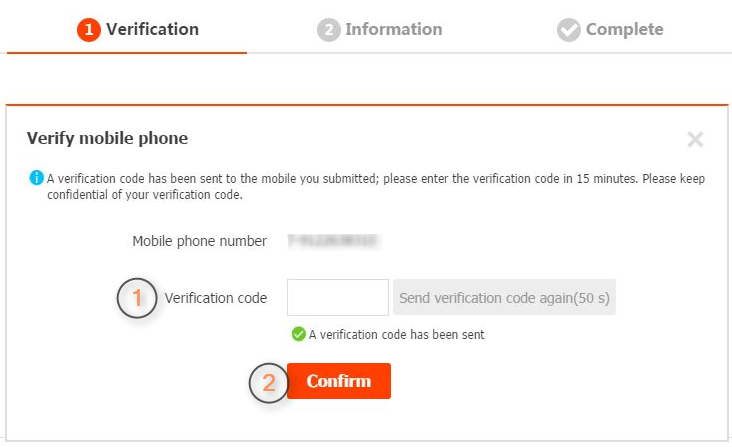Click the Mobile phone number label
Viewport: 732px width, 447px height.
coord(199,241)
